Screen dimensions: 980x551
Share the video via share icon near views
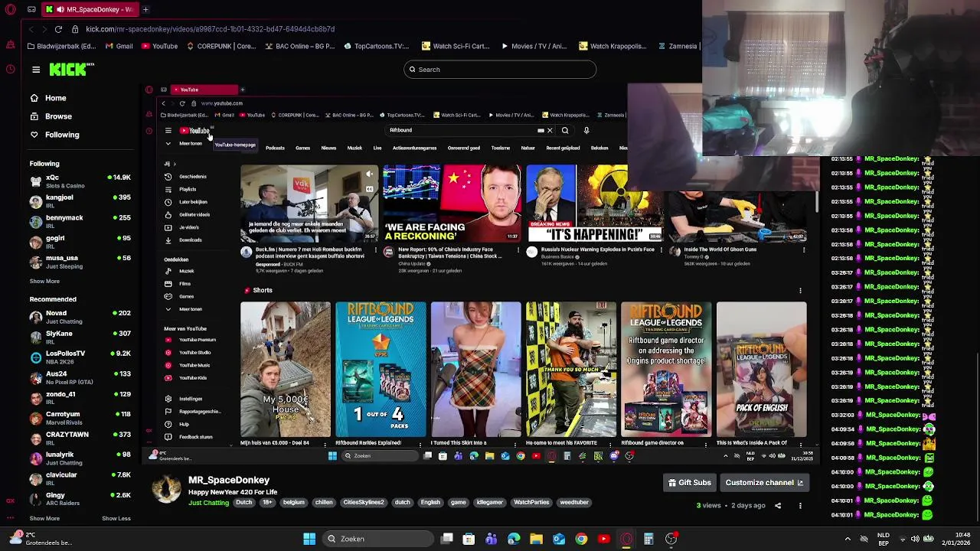click(x=778, y=505)
